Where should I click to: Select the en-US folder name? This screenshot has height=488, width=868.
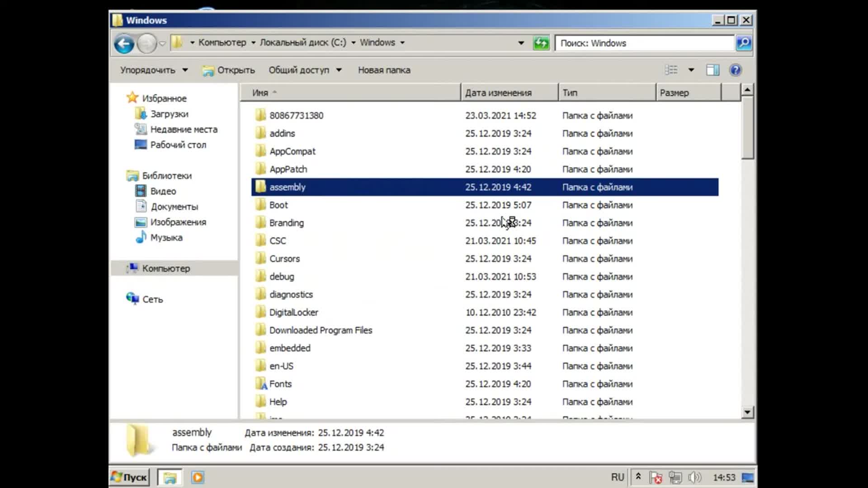point(281,366)
